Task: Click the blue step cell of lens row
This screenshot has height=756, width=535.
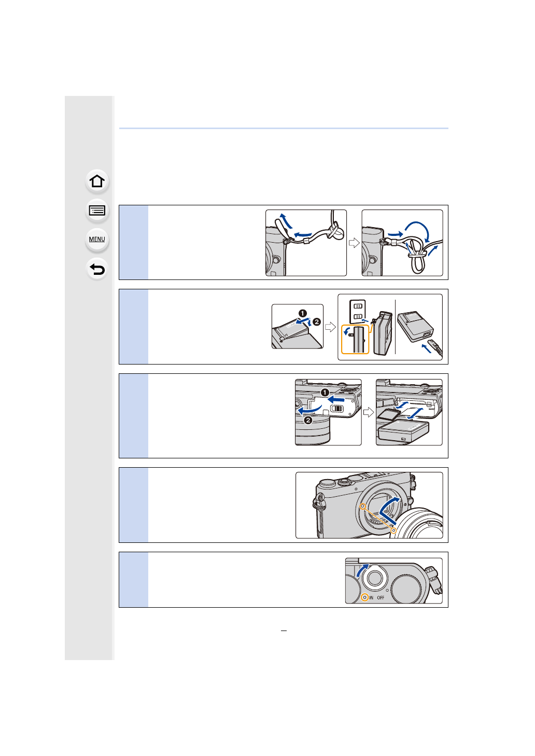Action: pos(134,505)
